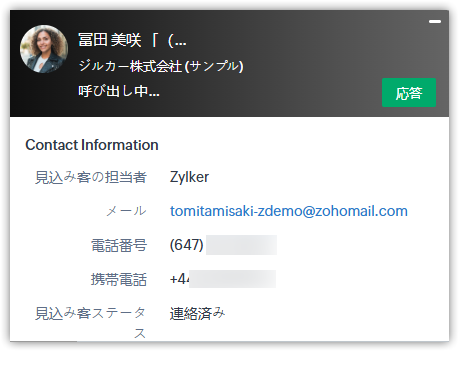The image size is (459, 382).
Task: Click the blurred part of phone number
Action: pyautogui.click(x=241, y=245)
